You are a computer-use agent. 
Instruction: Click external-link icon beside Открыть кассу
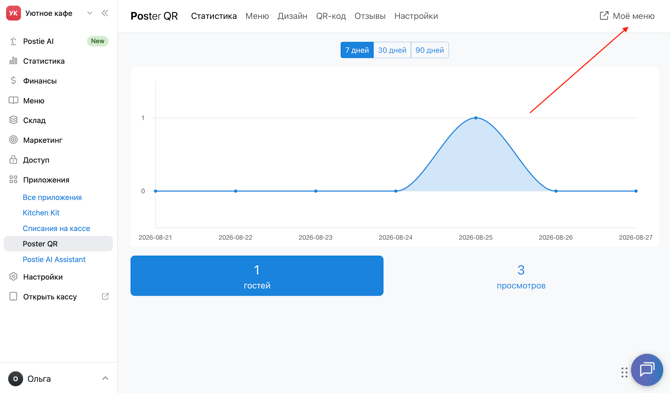[x=105, y=296]
